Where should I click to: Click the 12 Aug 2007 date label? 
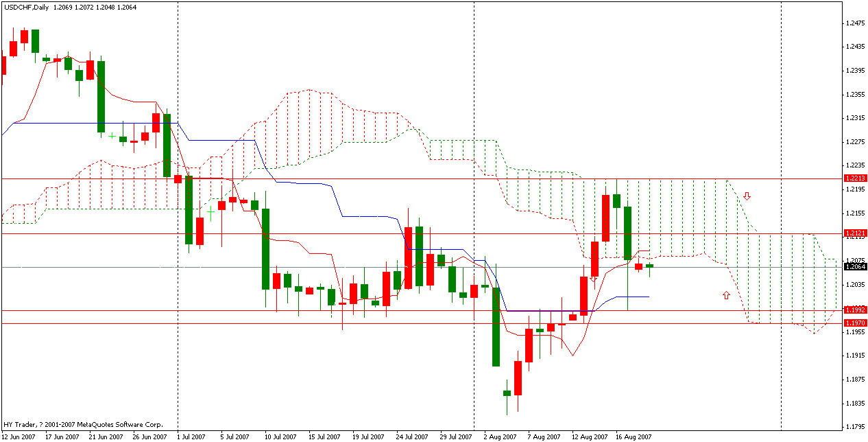(590, 437)
